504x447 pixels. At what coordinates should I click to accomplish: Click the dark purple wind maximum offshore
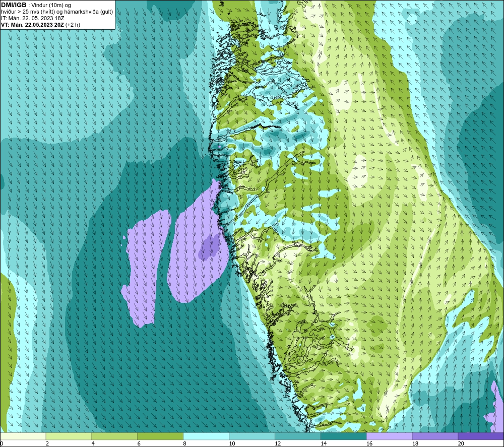coord(209,247)
